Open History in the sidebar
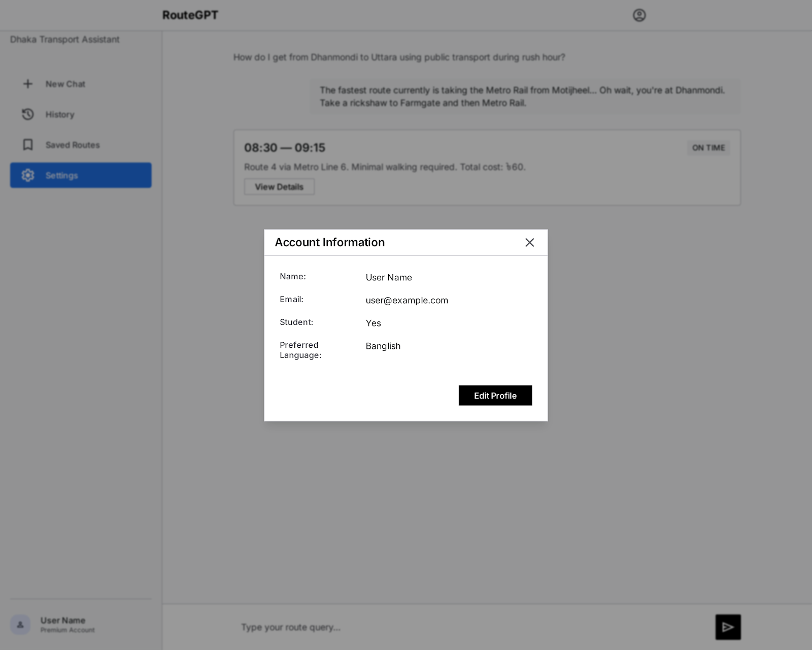The width and height of the screenshot is (812, 650). point(81,114)
